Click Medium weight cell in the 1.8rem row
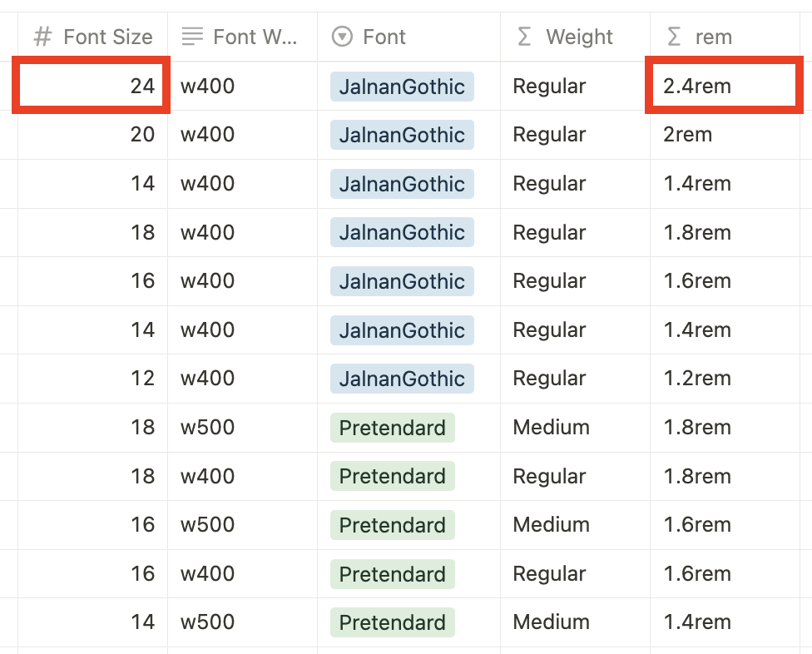 point(576,428)
